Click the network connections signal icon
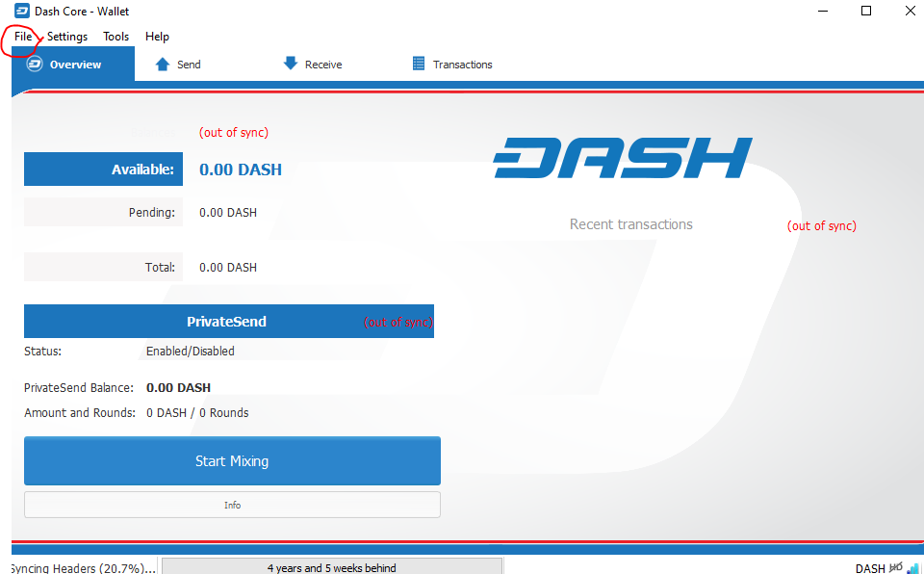 (x=913, y=568)
